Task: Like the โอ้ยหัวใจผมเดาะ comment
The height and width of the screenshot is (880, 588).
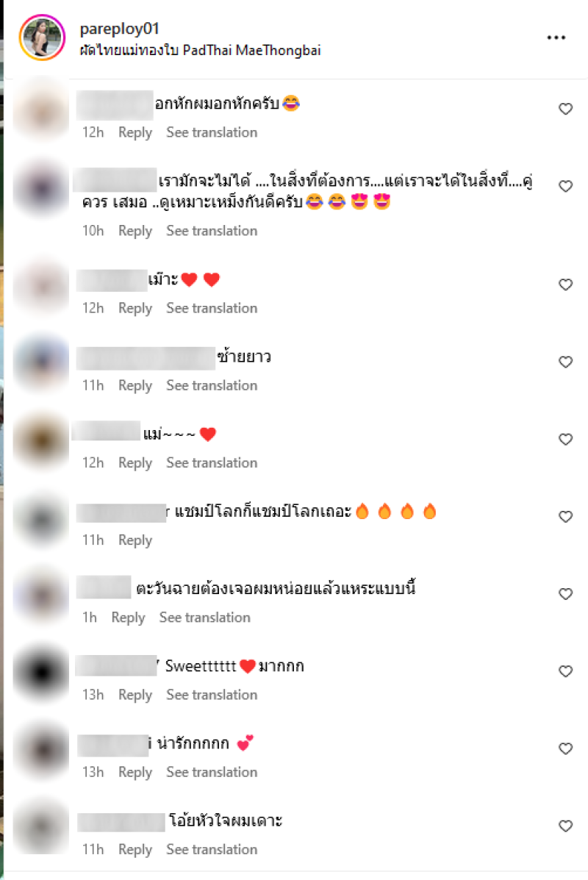Action: [x=565, y=826]
